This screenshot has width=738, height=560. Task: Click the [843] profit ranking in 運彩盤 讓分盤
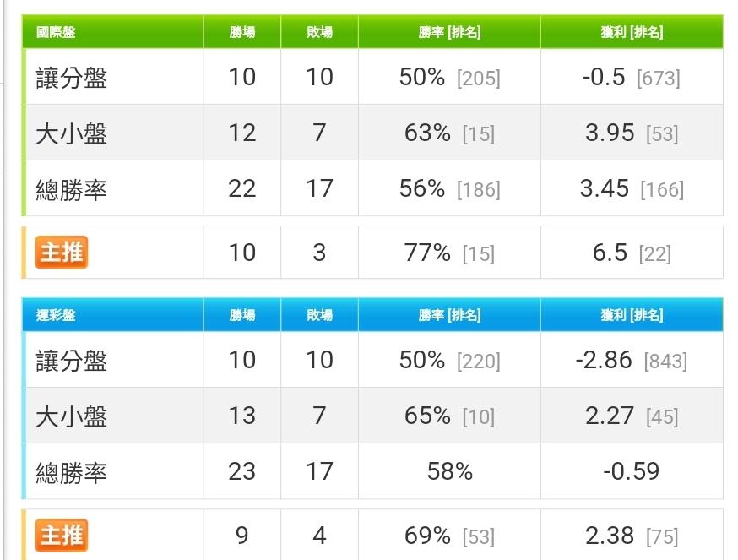click(x=665, y=362)
